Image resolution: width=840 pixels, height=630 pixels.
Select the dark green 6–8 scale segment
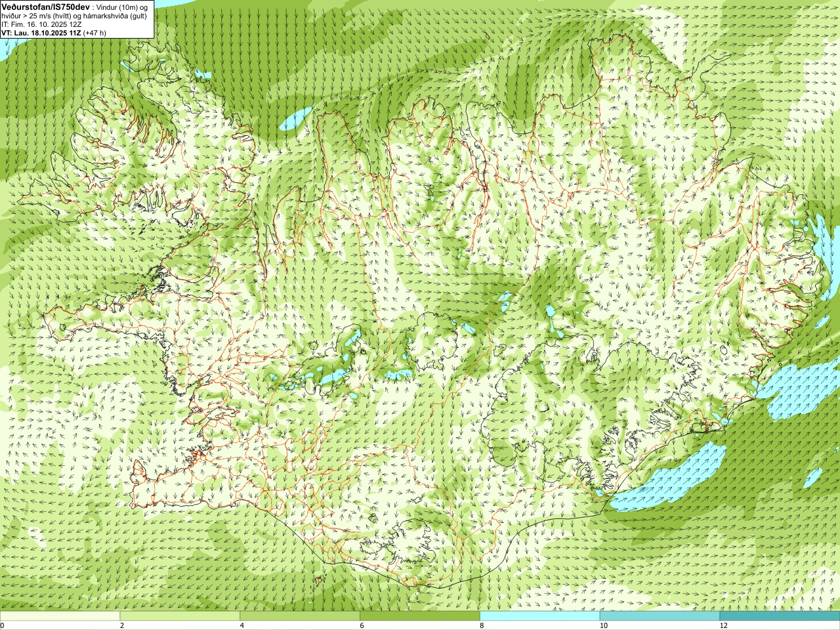pos(420,616)
